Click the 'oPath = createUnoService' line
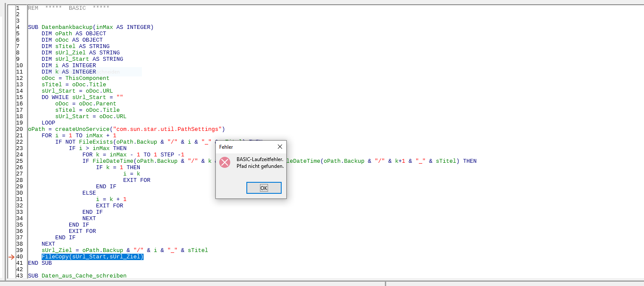 tap(127, 129)
